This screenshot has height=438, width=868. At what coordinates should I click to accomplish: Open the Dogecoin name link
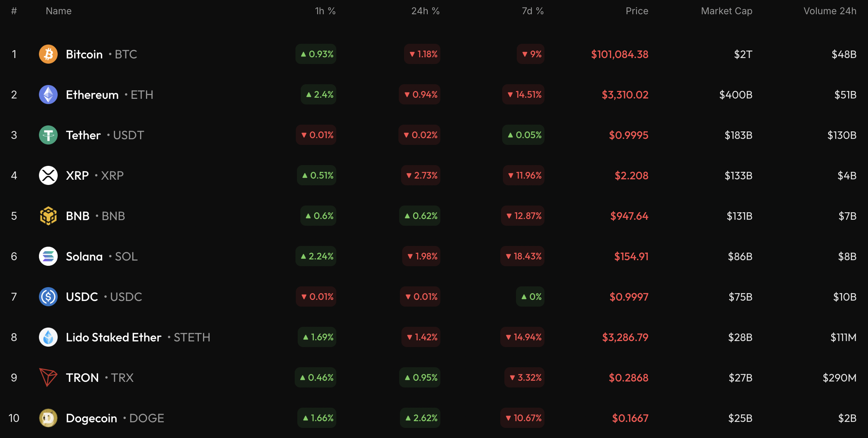pyautogui.click(x=91, y=419)
